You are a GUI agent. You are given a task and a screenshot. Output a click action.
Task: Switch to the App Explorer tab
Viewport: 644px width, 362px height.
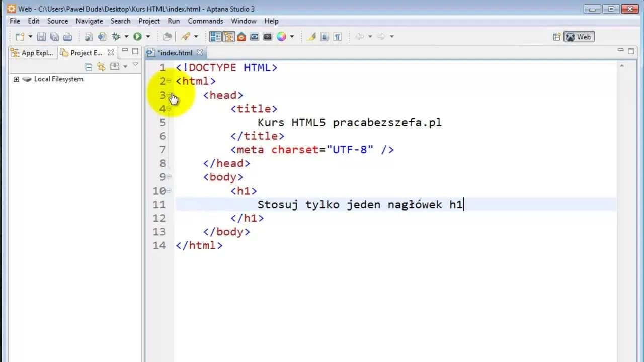(32, 52)
